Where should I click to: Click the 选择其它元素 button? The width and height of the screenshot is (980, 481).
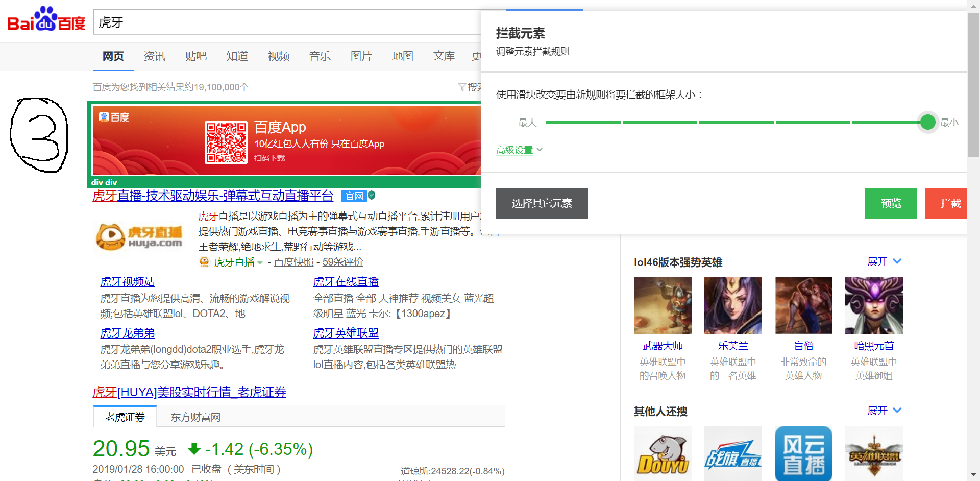pos(542,203)
